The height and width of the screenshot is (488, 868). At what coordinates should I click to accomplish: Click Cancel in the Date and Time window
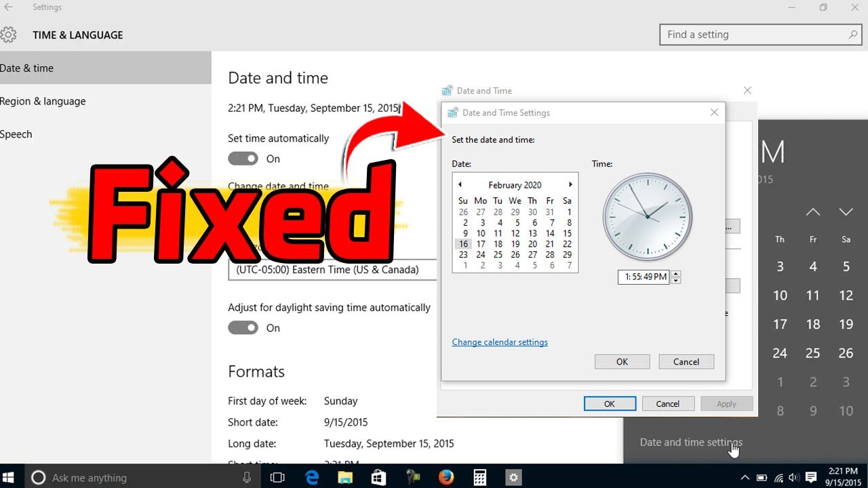click(x=668, y=404)
